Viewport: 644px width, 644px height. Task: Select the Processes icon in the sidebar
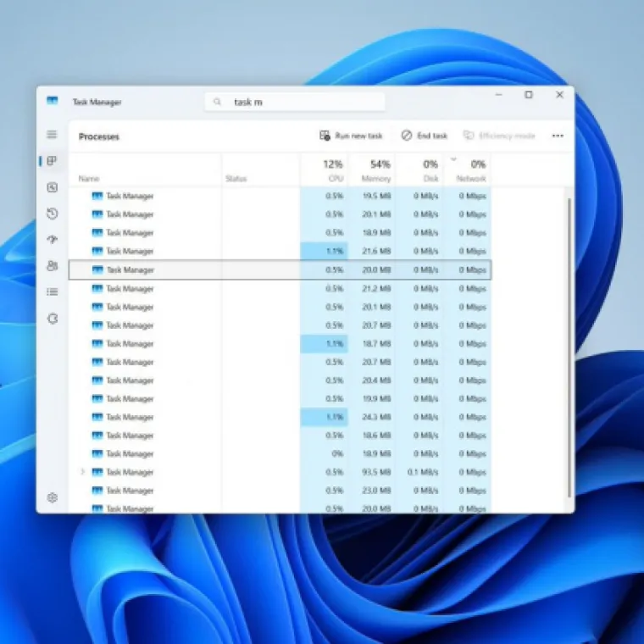pyautogui.click(x=52, y=161)
